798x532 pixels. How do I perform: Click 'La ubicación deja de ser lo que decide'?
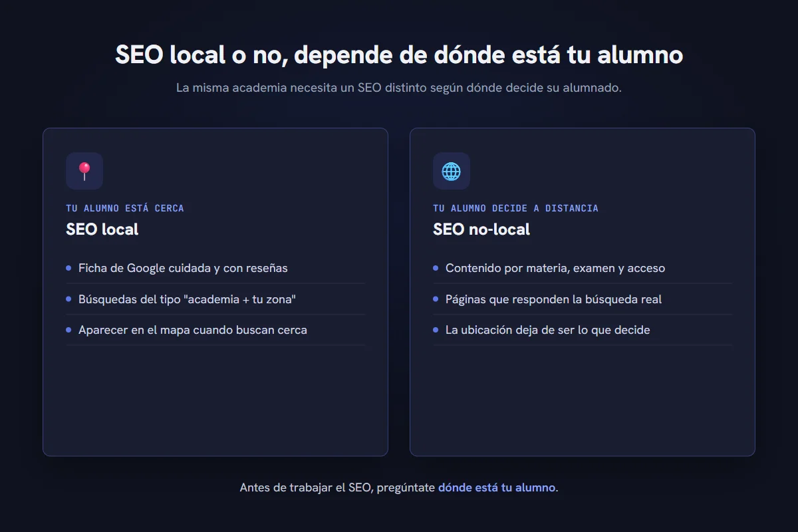point(548,330)
